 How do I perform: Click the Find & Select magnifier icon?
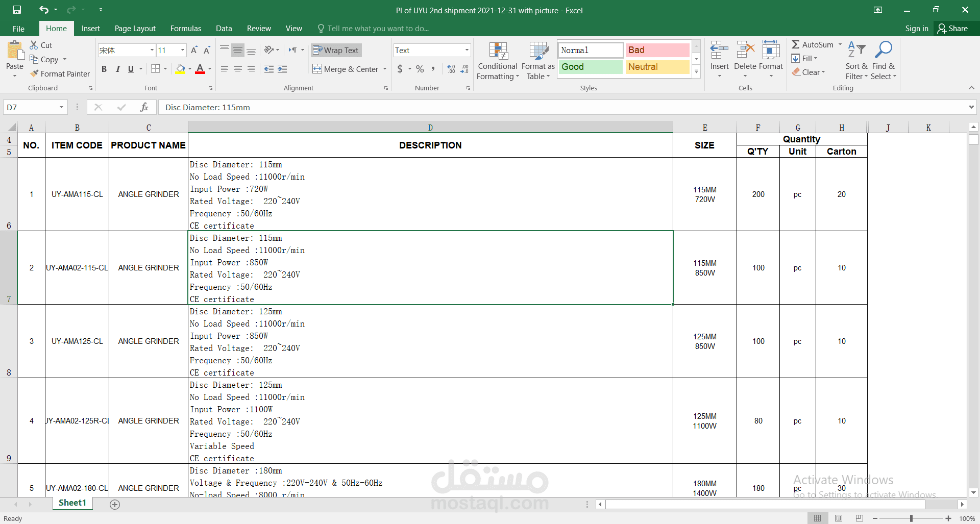coord(883,50)
